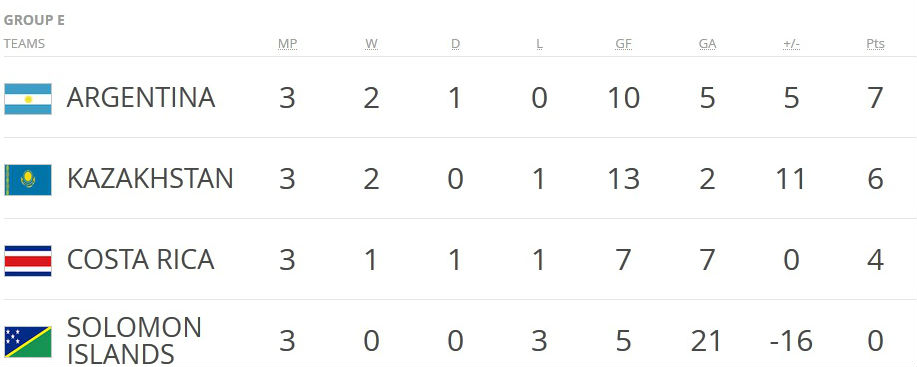Viewport: 917px width, 367px height.
Task: Click the Argentina flag icon
Action: 28,99
